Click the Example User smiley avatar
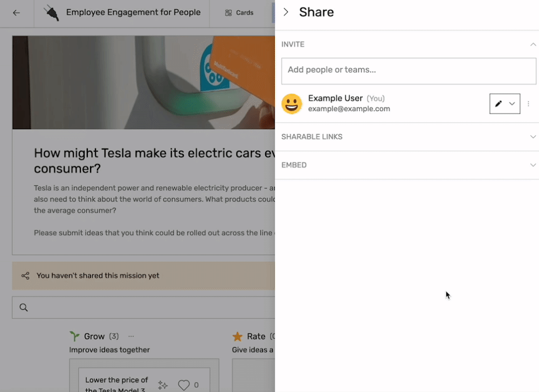 [x=292, y=104]
